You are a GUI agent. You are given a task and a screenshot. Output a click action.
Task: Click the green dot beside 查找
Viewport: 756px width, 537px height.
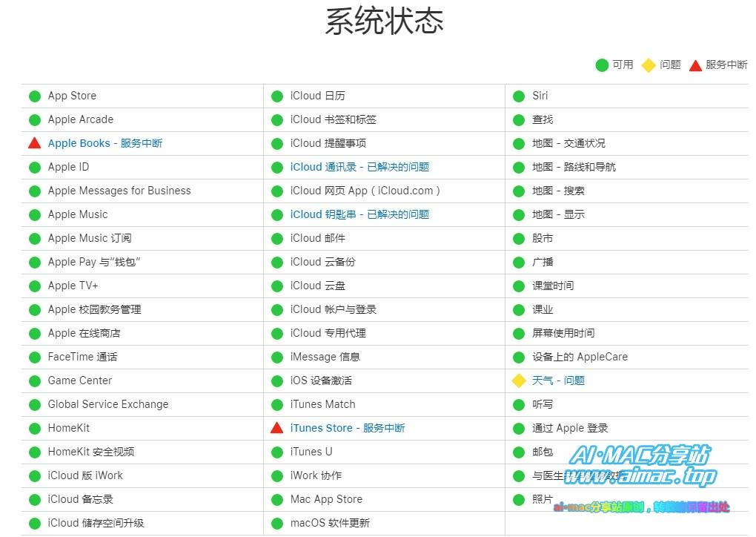pos(519,119)
